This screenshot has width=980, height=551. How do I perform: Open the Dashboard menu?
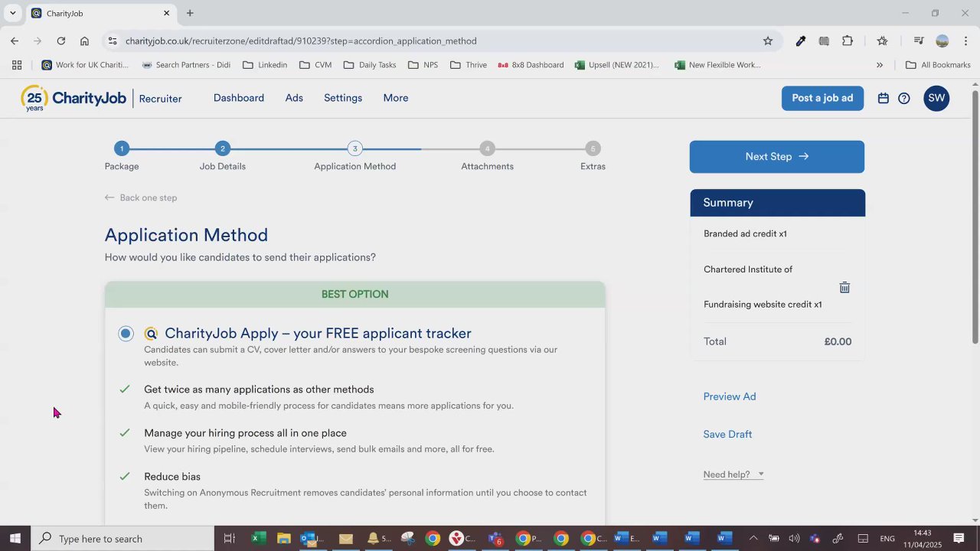(x=239, y=98)
